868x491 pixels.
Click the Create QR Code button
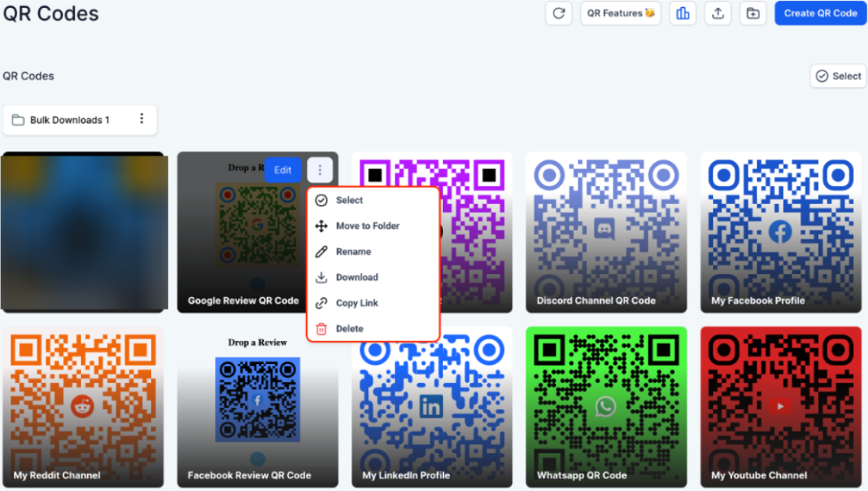pyautogui.click(x=821, y=13)
